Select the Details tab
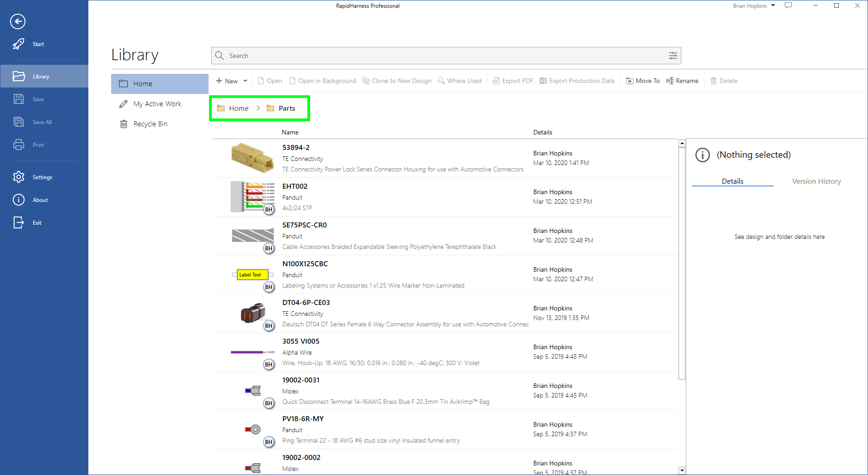Image resolution: width=868 pixels, height=475 pixels. coord(732,181)
